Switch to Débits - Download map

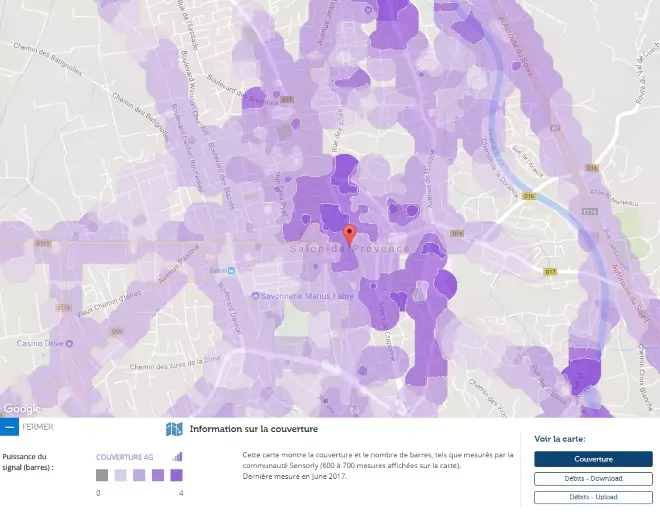click(593, 478)
